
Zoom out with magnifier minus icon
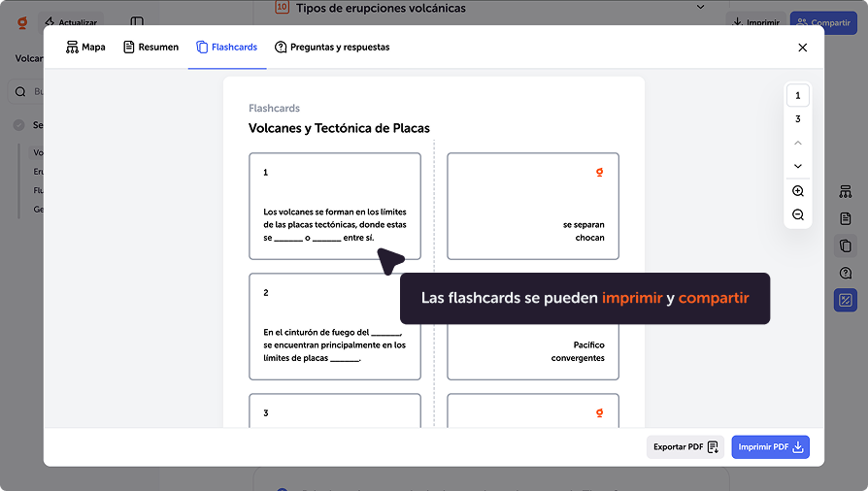tap(798, 214)
